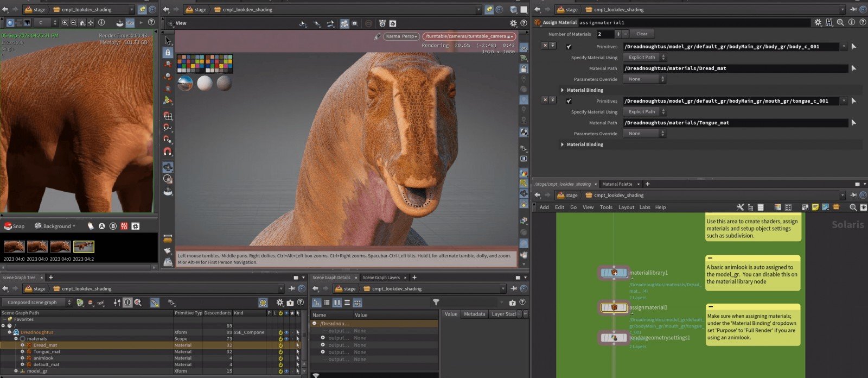Open the Labs menu in network editor

coord(644,207)
